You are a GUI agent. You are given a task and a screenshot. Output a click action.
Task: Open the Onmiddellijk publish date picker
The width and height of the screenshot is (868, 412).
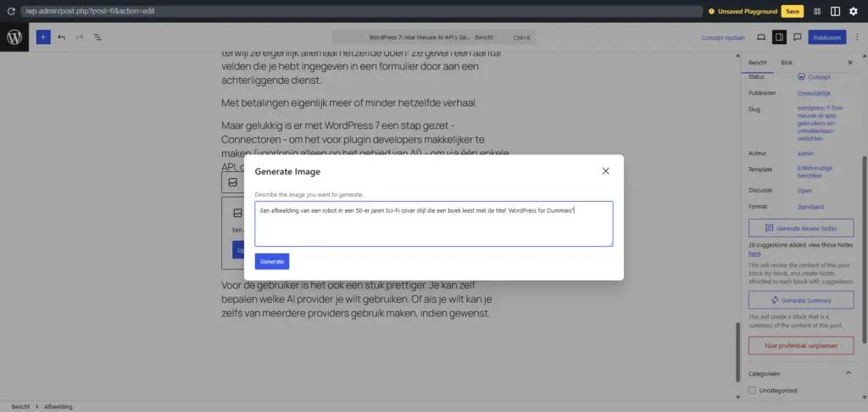tap(814, 93)
